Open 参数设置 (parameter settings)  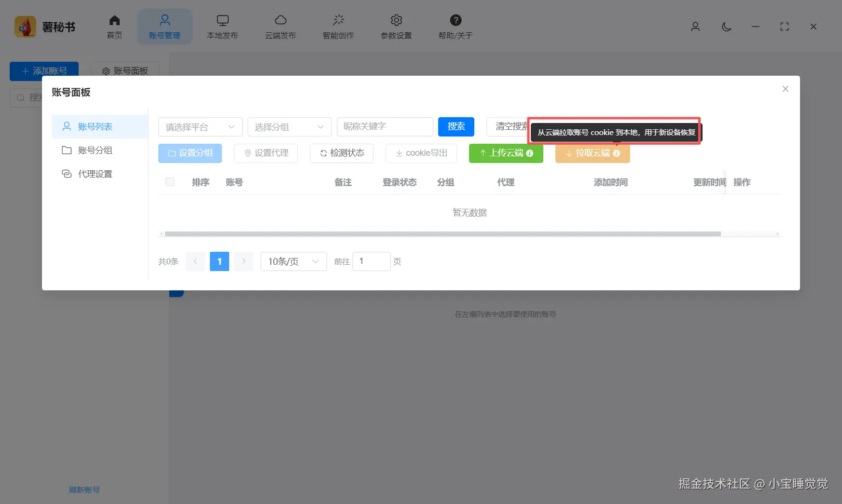[396, 27]
